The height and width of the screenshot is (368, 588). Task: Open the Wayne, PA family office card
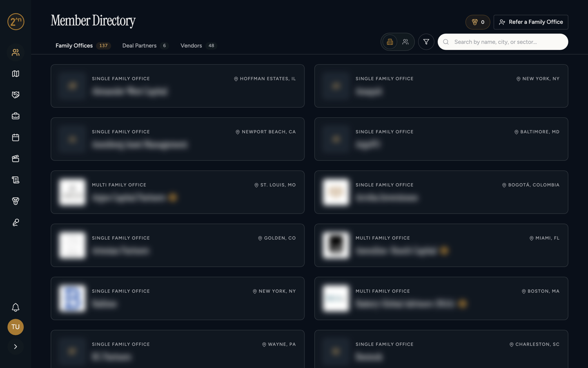pos(178,349)
